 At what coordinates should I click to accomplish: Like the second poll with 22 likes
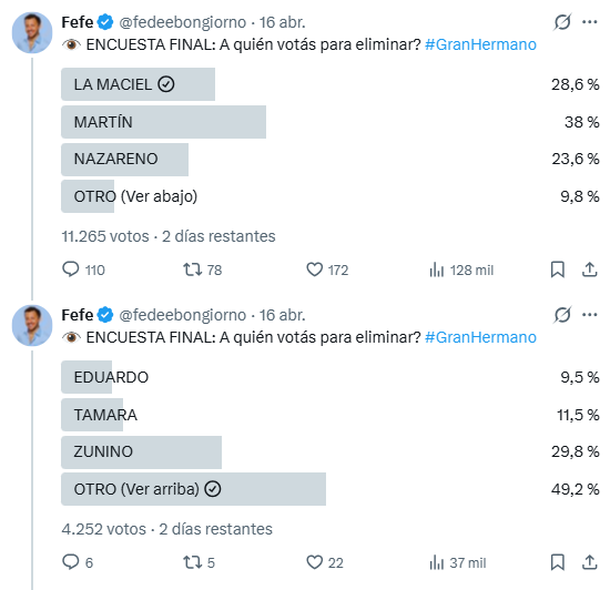pyautogui.click(x=315, y=563)
